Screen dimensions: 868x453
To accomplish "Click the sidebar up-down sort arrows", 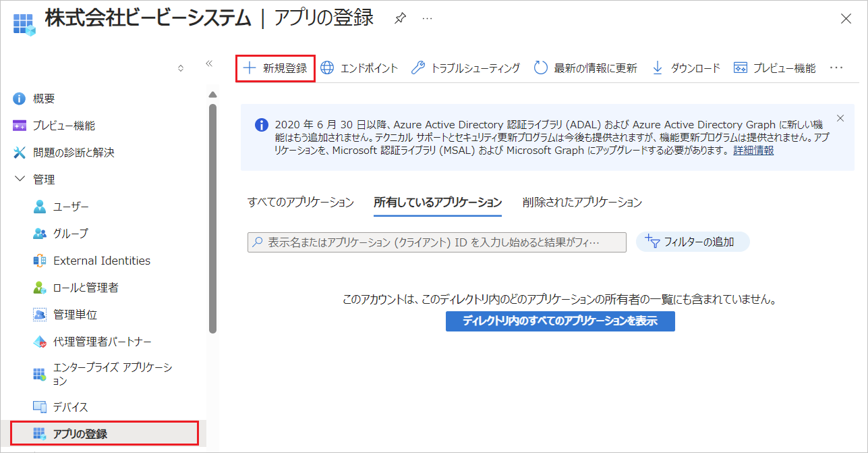I will point(181,68).
